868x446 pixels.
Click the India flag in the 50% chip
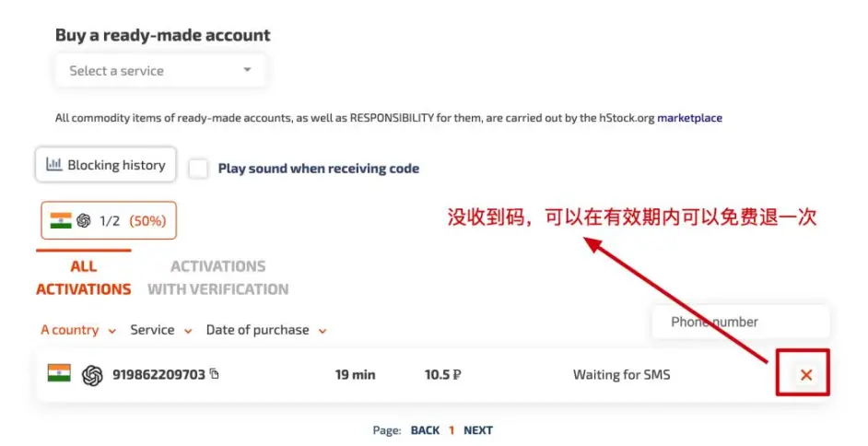point(61,220)
